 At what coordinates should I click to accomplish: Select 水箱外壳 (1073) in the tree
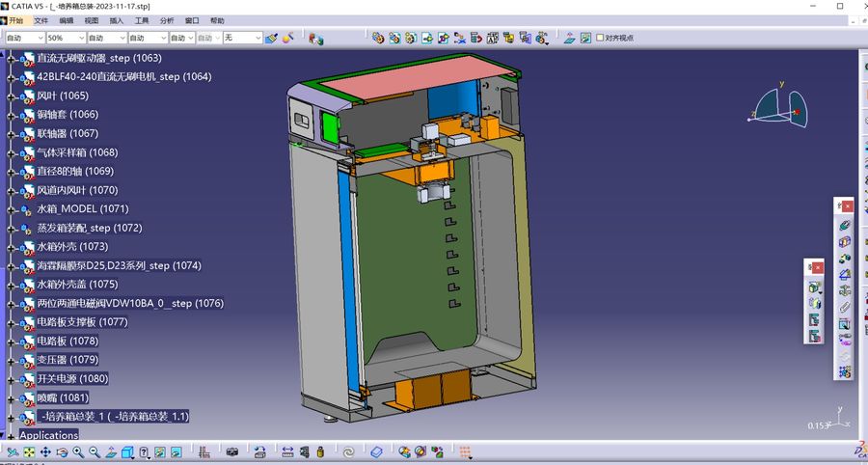(x=72, y=246)
